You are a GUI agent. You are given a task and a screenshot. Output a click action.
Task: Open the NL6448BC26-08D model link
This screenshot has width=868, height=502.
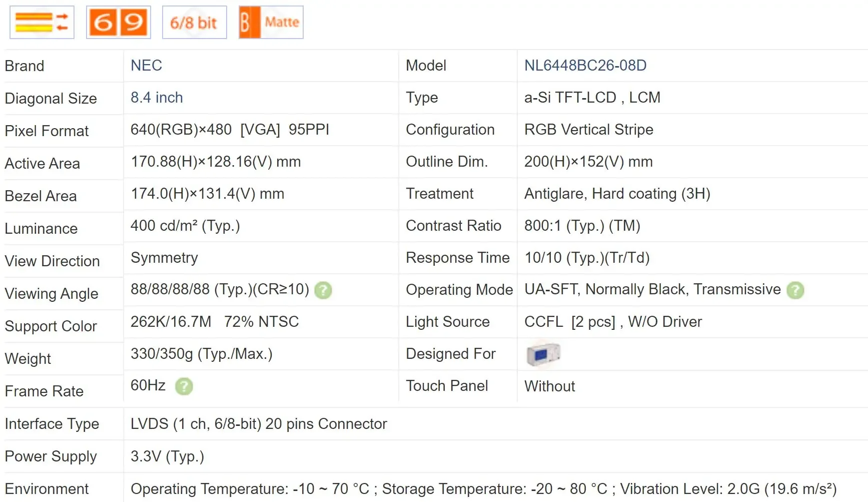[585, 66]
